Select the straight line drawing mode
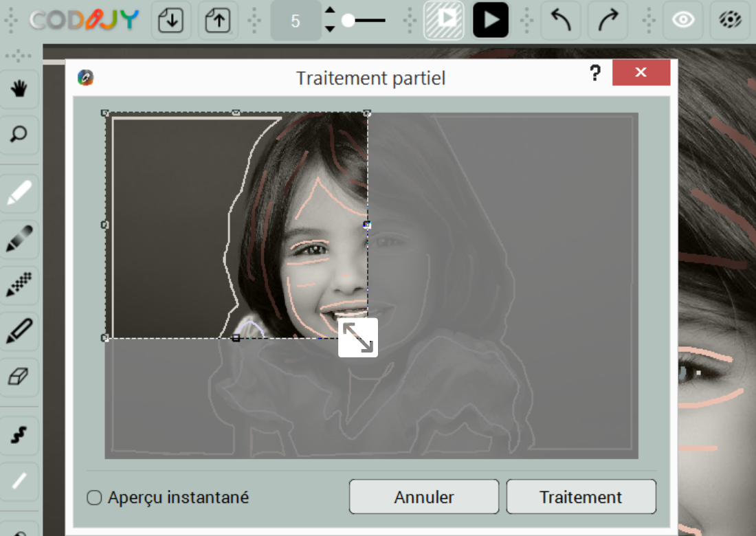Image resolution: width=756 pixels, height=536 pixels. pos(19,481)
